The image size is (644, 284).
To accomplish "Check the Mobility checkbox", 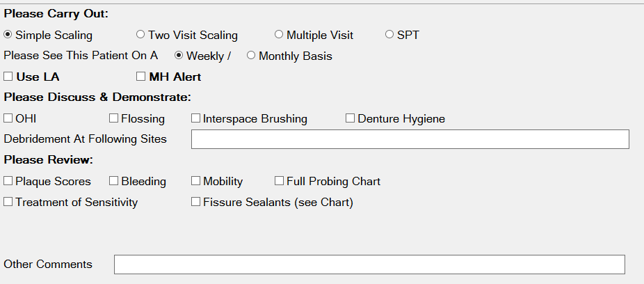I will (x=196, y=181).
